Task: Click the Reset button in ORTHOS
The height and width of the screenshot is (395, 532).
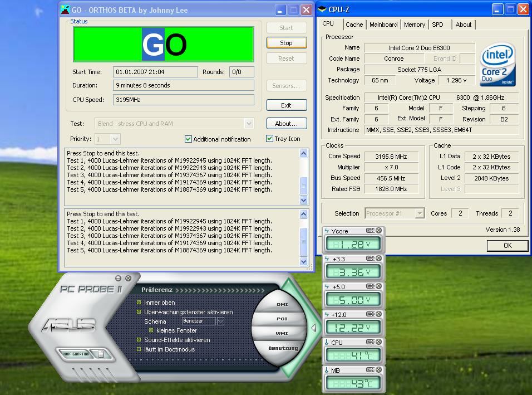Action: [287, 58]
